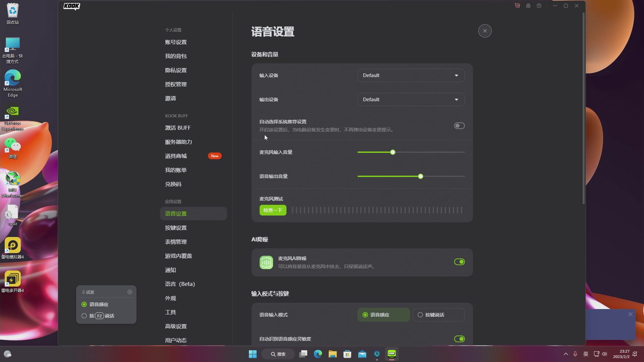
Task: Open the Windows Start button
Action: point(253,354)
